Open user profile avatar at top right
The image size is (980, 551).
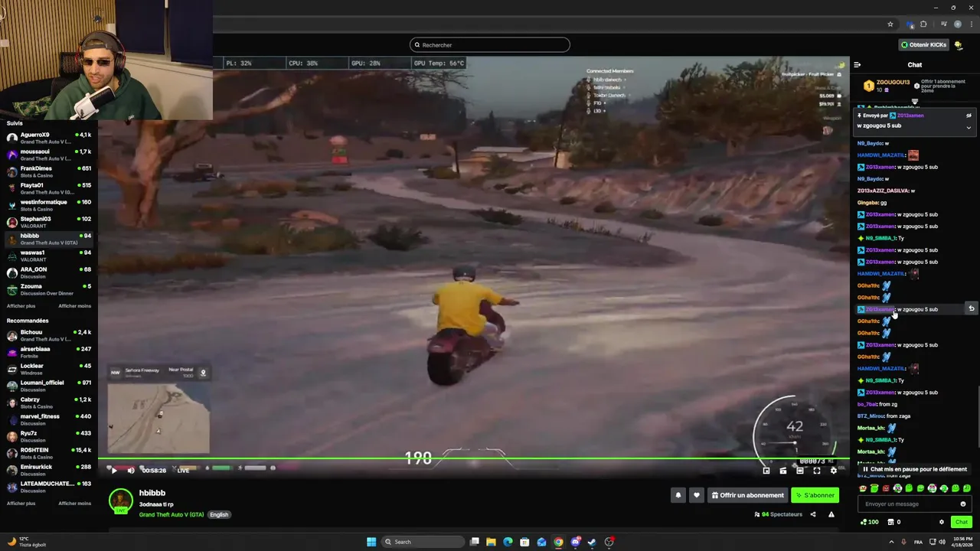pyautogui.click(x=959, y=44)
